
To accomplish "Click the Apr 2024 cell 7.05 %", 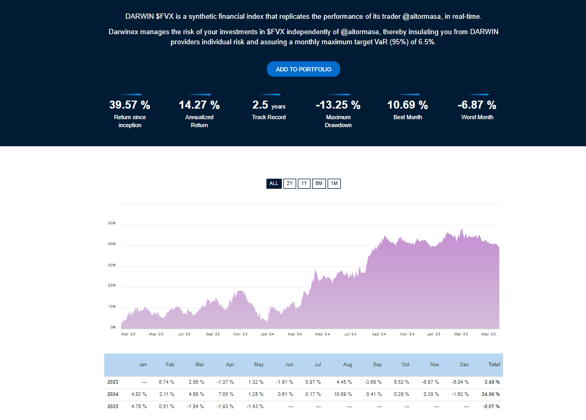I will 226,394.
